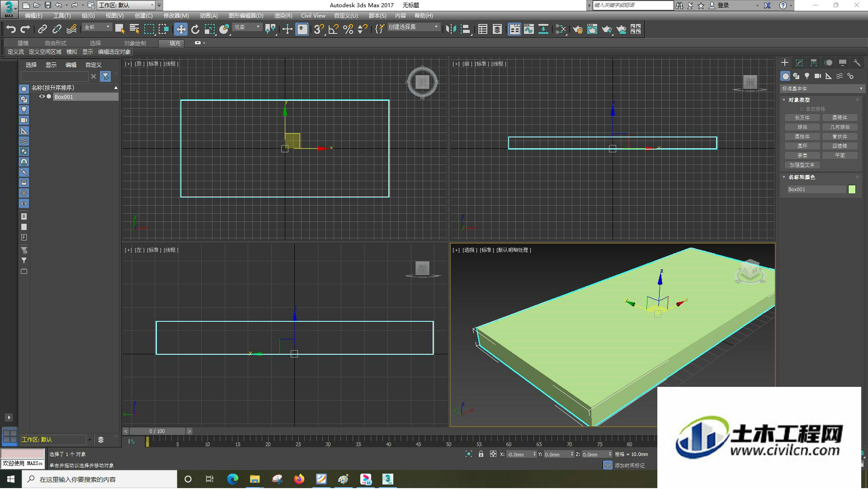Click the Redo arrow in main toolbar
Screen dimensions: 868x489
pos(25,29)
